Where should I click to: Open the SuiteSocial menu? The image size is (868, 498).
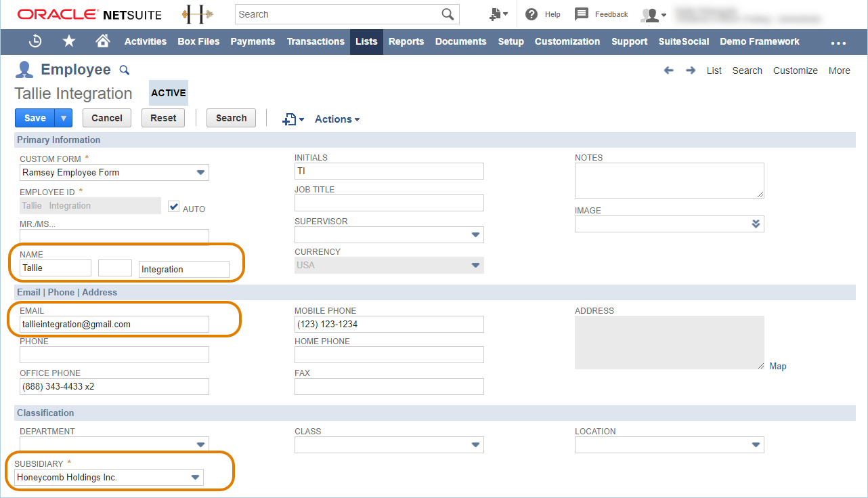pyautogui.click(x=684, y=41)
